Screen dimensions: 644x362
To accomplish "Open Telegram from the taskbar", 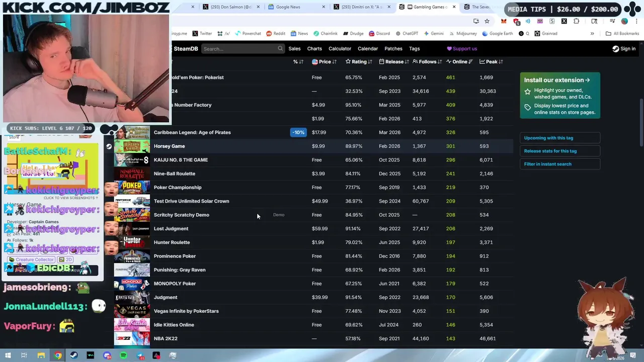I will tap(140, 355).
